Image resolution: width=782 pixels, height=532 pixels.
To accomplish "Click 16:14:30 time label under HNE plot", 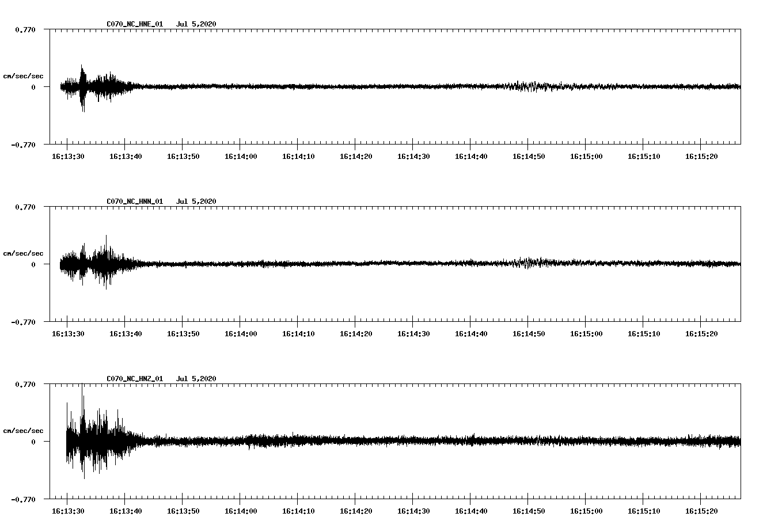I will coord(413,156).
